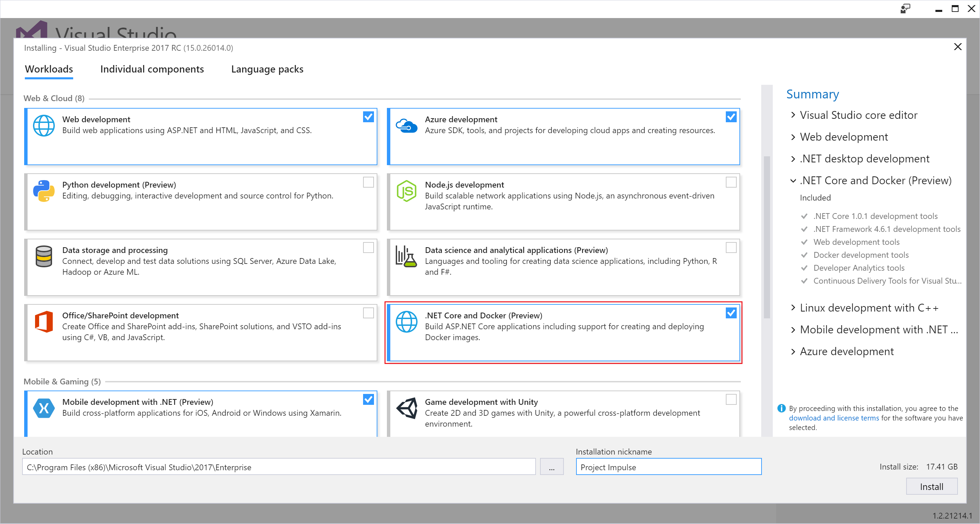Collapse .NET Core and Docker (Preview) summary
Screen dimensions: 980x524
[x=793, y=181]
